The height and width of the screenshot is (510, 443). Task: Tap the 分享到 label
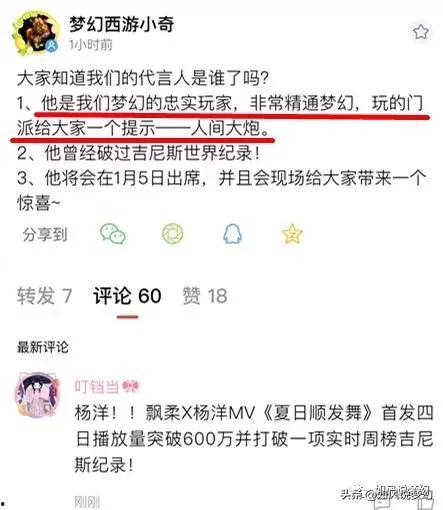click(x=45, y=234)
